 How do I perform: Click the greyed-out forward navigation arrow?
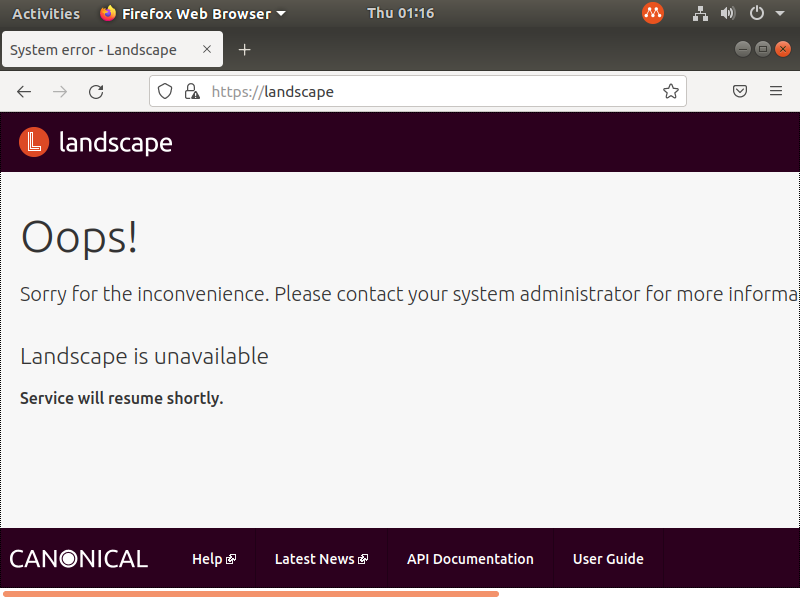click(x=60, y=92)
